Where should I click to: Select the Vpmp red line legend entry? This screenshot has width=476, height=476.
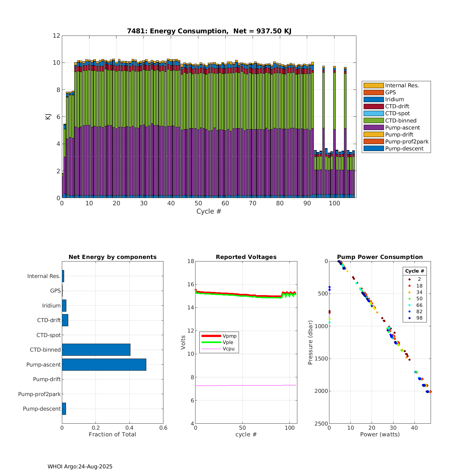(x=219, y=336)
